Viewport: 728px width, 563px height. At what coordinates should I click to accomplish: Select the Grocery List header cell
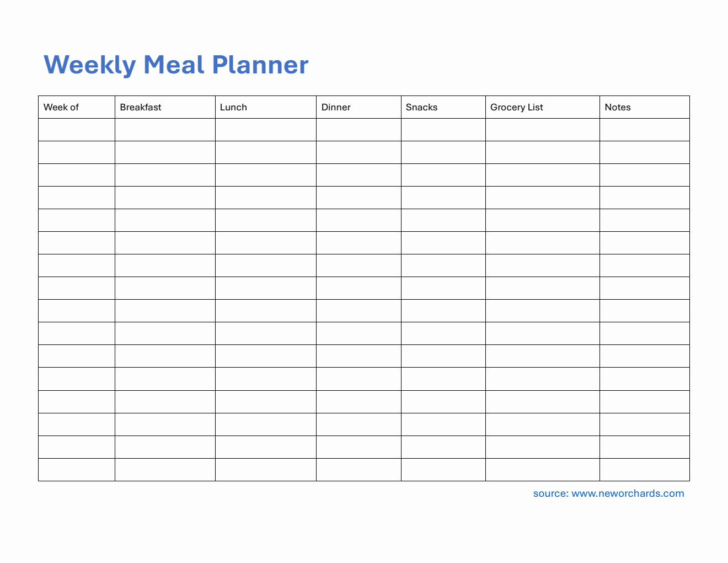[542, 107]
